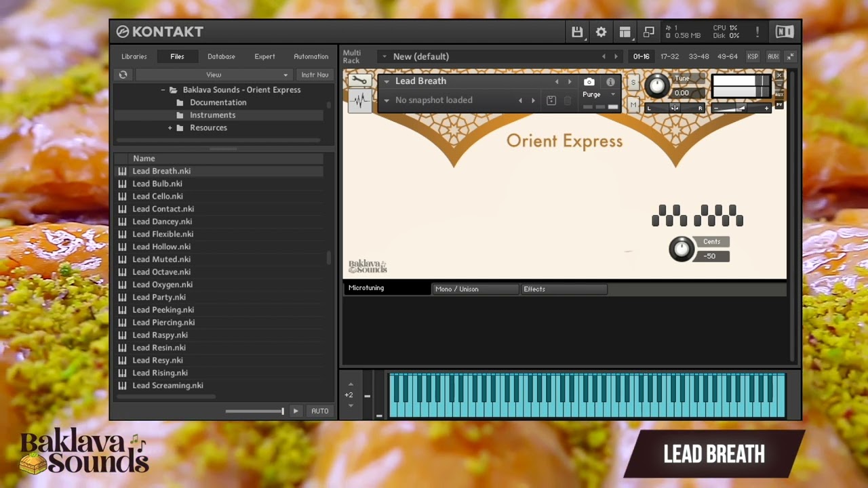
Task: Open the View dropdown in the browser
Action: [x=214, y=75]
